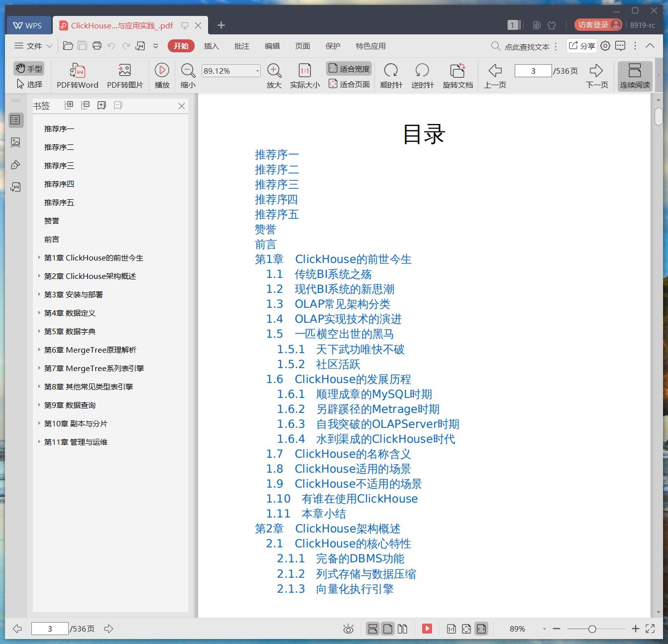Open link 1.3 OLAP常见架构分类
The image size is (668, 644).
click(328, 304)
